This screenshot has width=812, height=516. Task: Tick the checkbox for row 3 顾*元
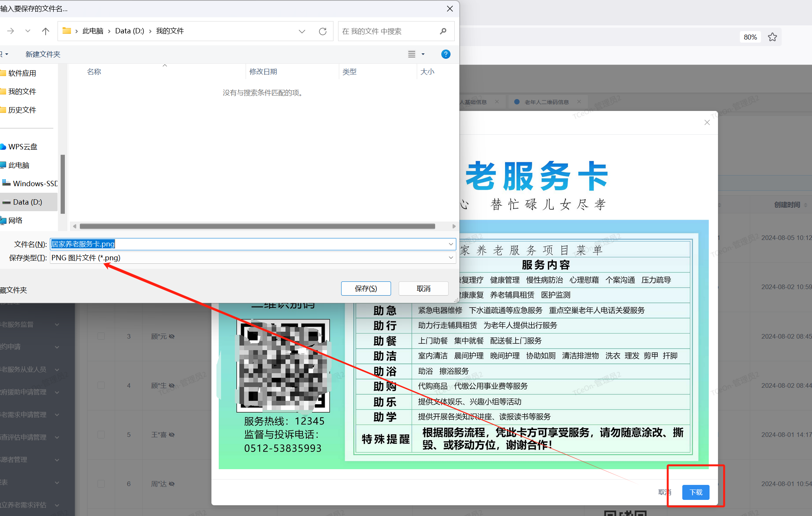pyautogui.click(x=101, y=336)
